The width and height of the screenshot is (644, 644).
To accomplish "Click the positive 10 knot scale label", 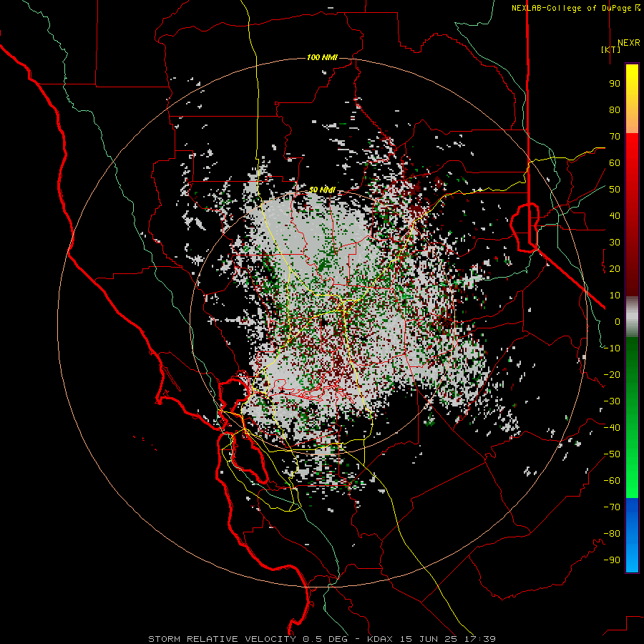I will [x=615, y=296].
